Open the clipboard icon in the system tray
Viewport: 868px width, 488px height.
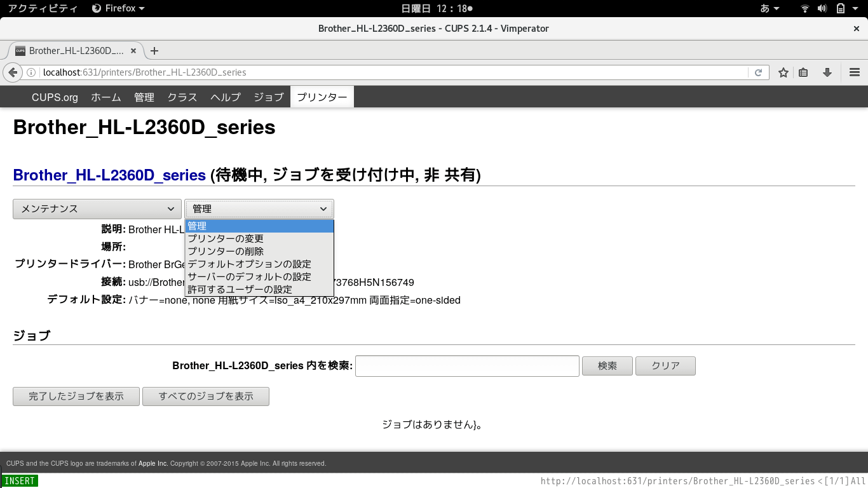click(x=840, y=8)
